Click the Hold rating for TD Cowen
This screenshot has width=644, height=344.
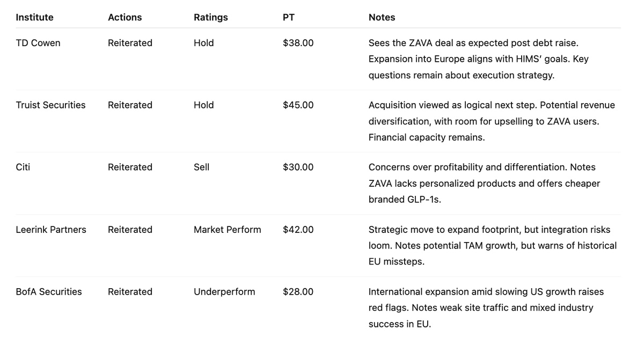tap(204, 43)
